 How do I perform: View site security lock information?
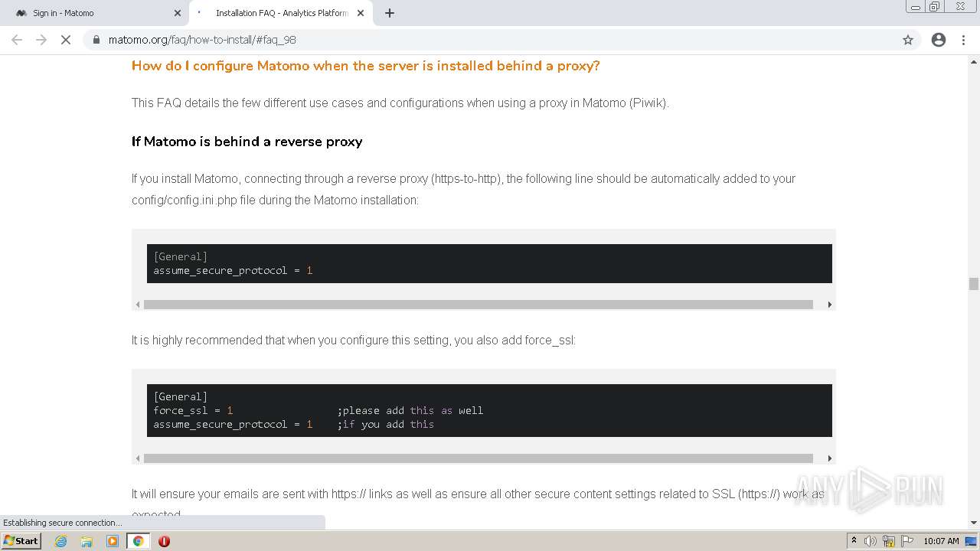pyautogui.click(x=96, y=40)
